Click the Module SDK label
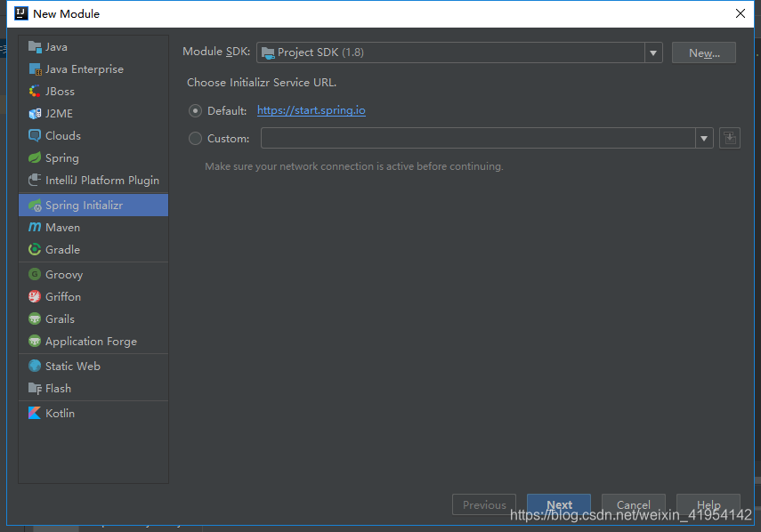This screenshot has height=532, width=761. pos(216,52)
